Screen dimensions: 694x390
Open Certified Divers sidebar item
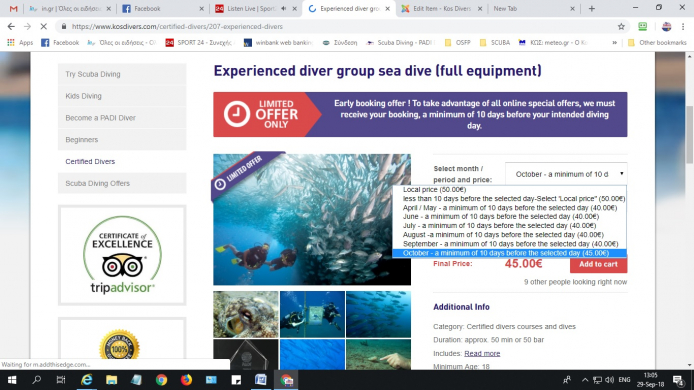pyautogui.click(x=122, y=161)
